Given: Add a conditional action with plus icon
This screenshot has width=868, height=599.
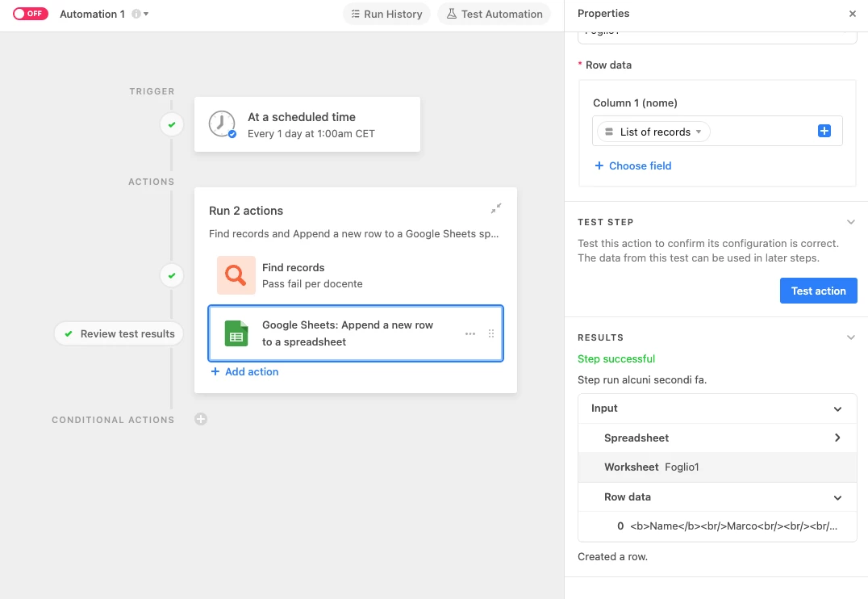Looking at the screenshot, I should click(201, 419).
